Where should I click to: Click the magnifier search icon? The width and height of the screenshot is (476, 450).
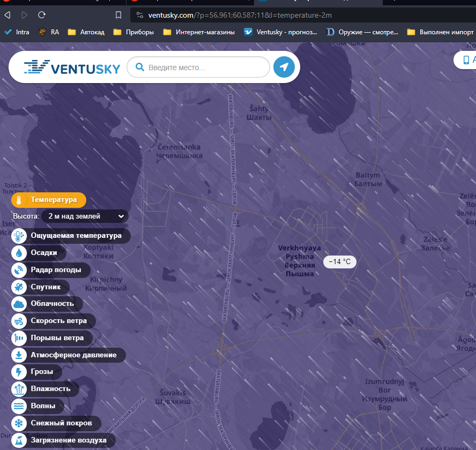point(140,67)
